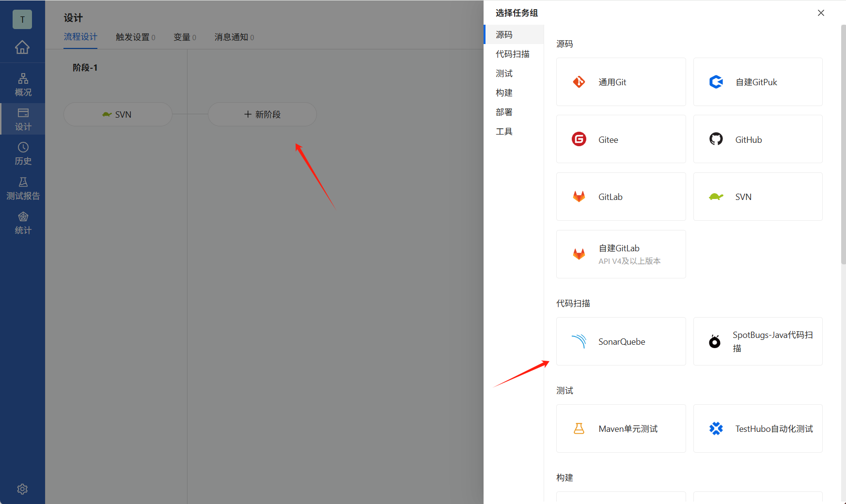
Task: Choose the SVN source card
Action: 758,197
